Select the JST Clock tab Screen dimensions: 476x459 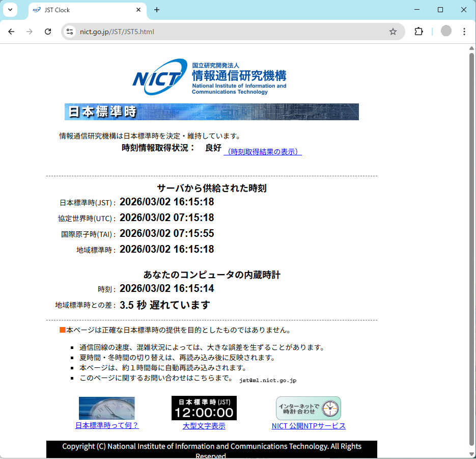81,10
